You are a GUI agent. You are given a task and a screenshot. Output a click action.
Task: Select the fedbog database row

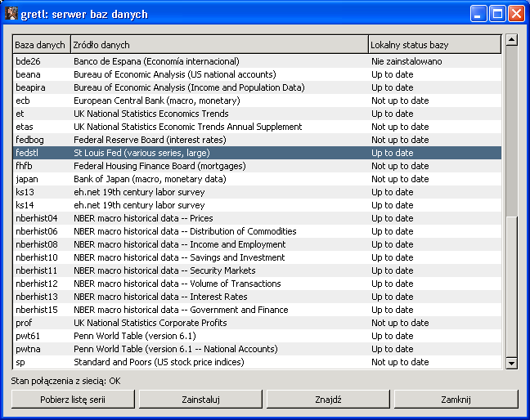[x=257, y=140]
